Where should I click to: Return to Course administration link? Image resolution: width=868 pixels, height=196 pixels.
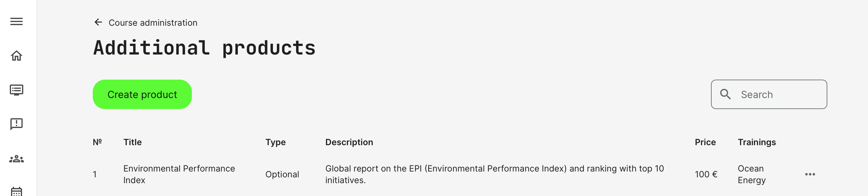click(153, 23)
